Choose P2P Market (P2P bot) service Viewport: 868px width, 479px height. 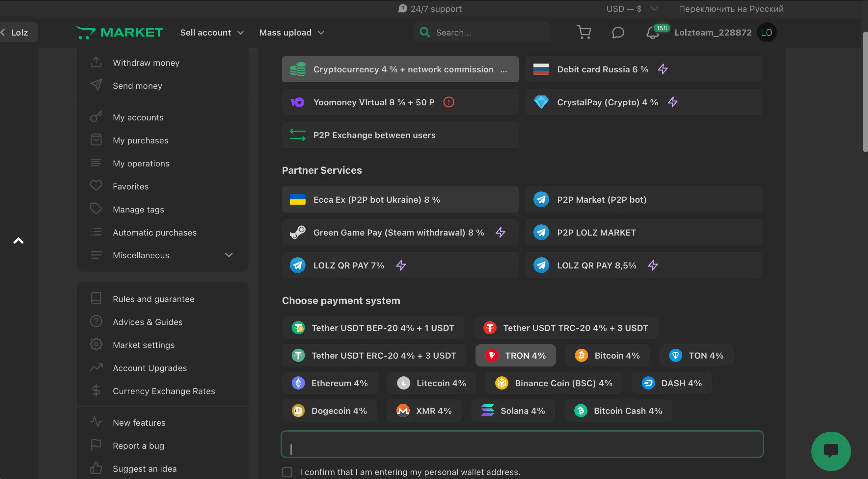point(643,199)
